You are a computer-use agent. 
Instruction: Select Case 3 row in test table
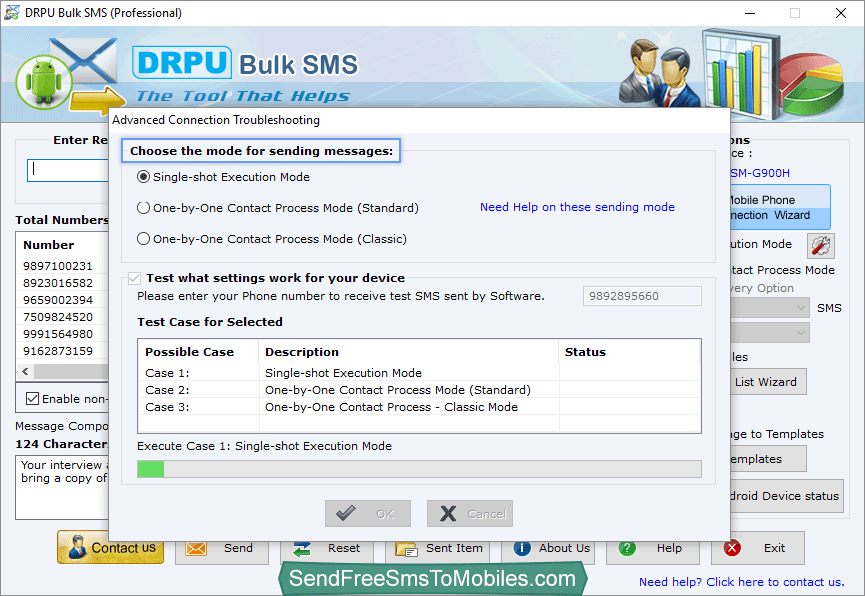tap(419, 407)
